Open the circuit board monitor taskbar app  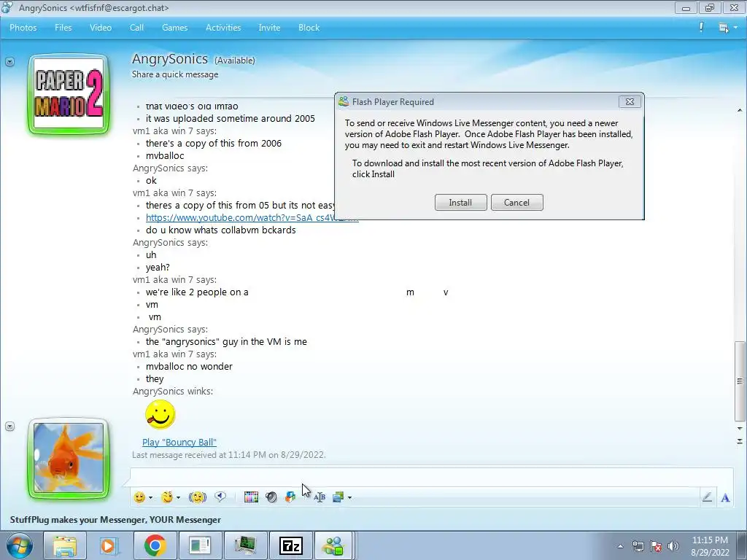[245, 545]
